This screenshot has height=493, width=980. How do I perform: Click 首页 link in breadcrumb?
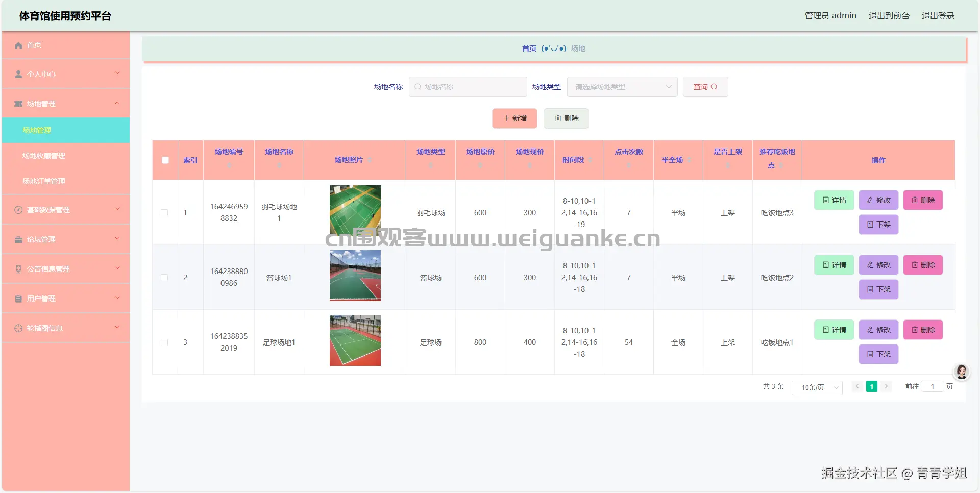click(x=529, y=48)
